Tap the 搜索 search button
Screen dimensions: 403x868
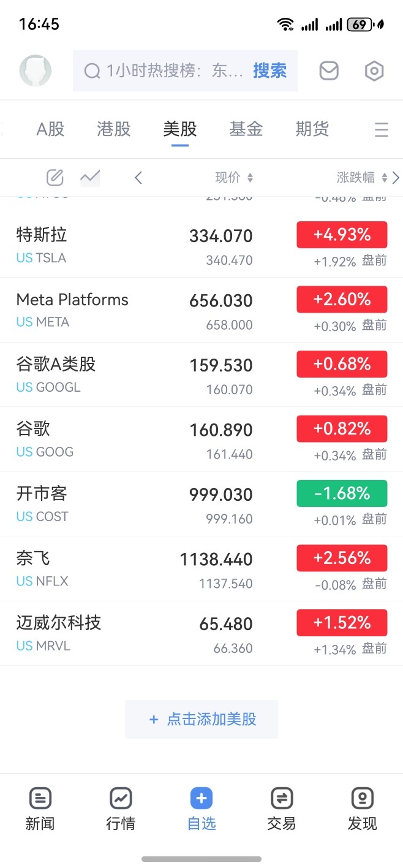(270, 71)
